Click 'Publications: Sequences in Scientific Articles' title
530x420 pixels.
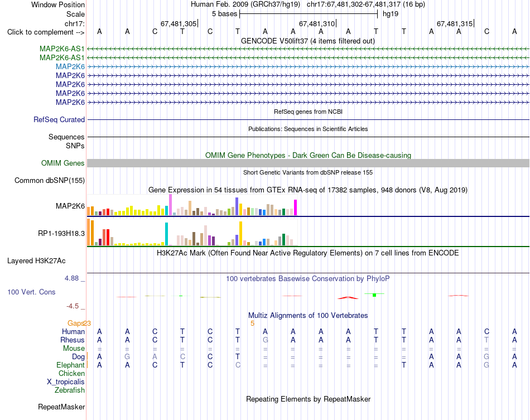[x=308, y=129]
